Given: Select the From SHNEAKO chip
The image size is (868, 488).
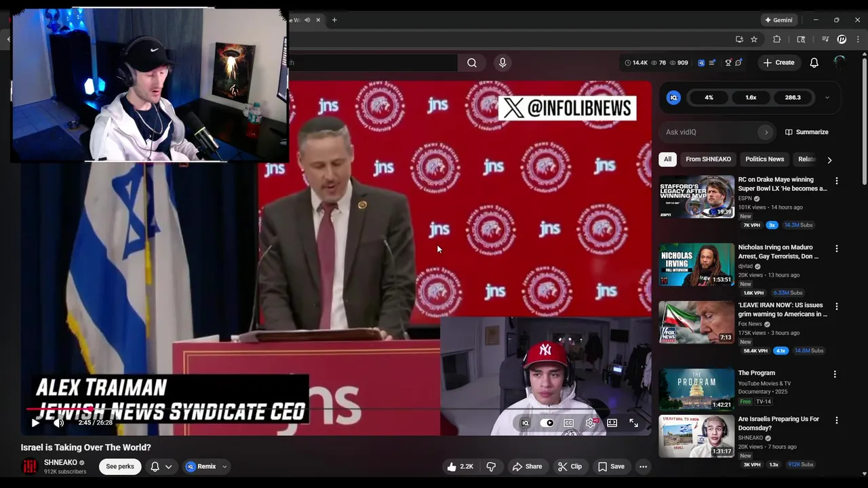Looking at the screenshot, I should pos(708,159).
